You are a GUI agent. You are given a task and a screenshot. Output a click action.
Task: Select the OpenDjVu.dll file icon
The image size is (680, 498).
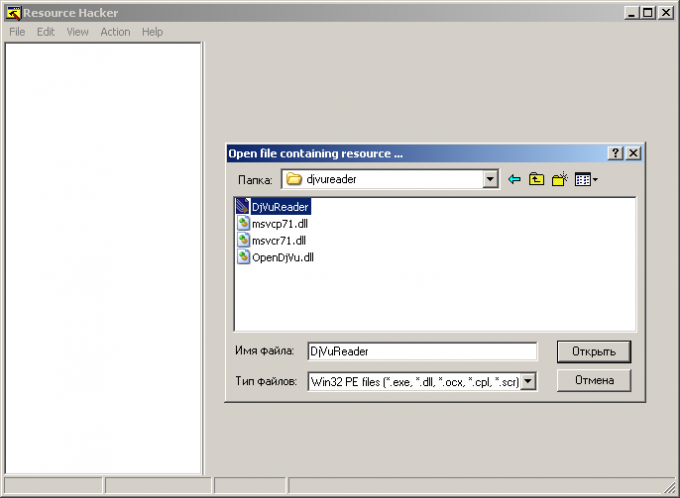pos(243,257)
